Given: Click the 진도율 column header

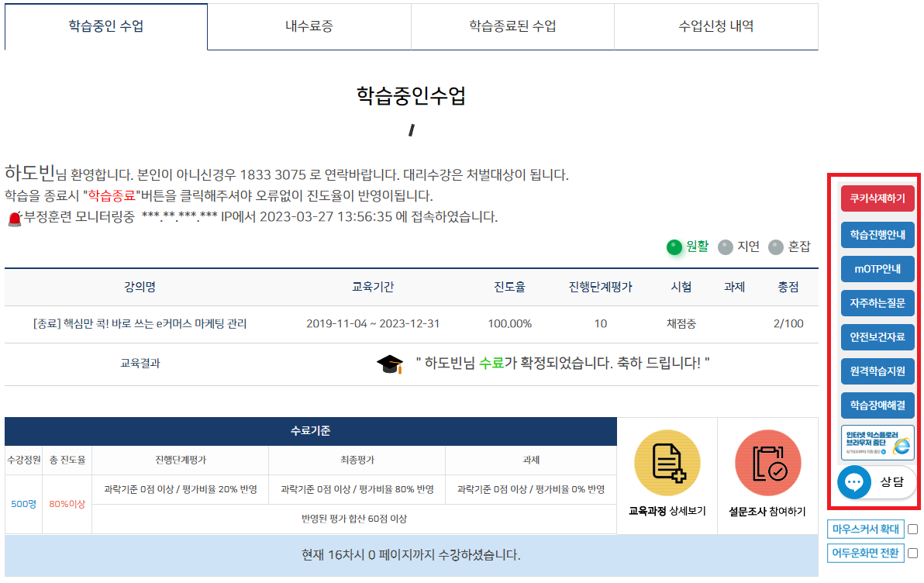Looking at the screenshot, I should [x=510, y=287].
